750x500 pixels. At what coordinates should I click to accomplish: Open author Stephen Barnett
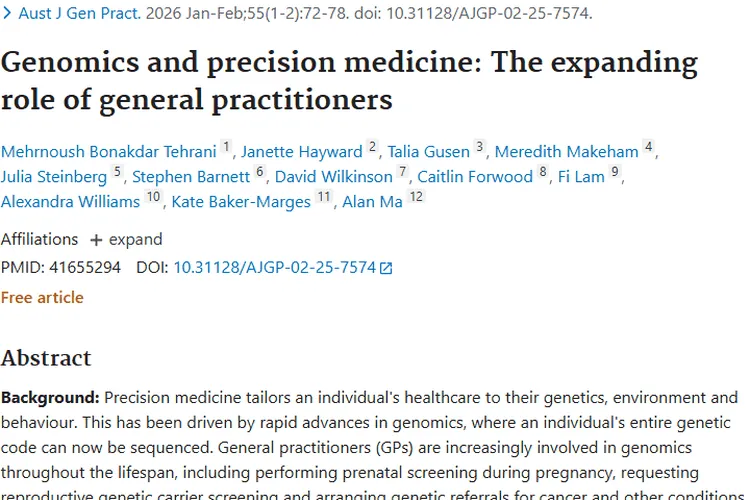pyautogui.click(x=191, y=177)
